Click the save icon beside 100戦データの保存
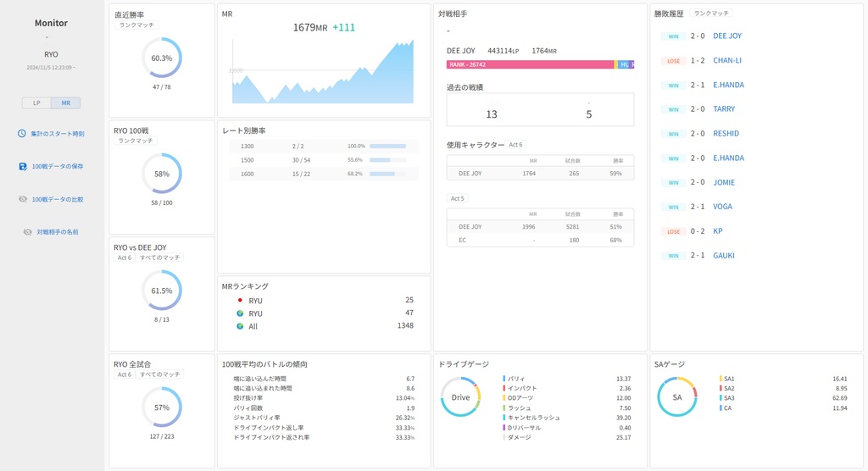The height and width of the screenshot is (471, 868). (x=23, y=166)
